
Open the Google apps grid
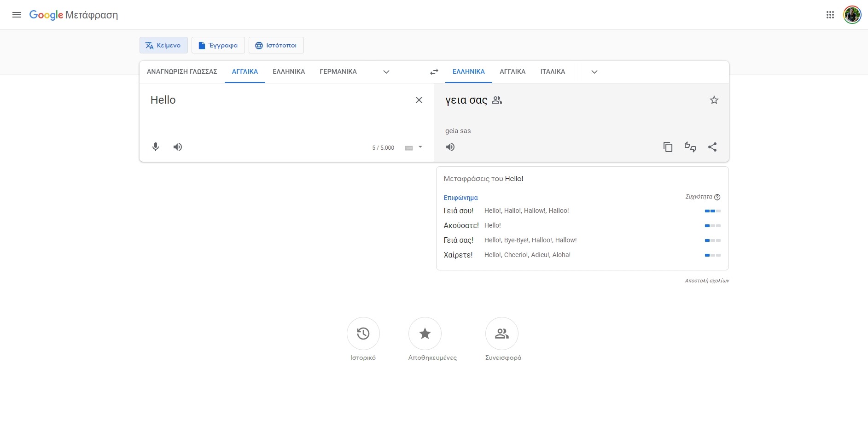tap(830, 15)
